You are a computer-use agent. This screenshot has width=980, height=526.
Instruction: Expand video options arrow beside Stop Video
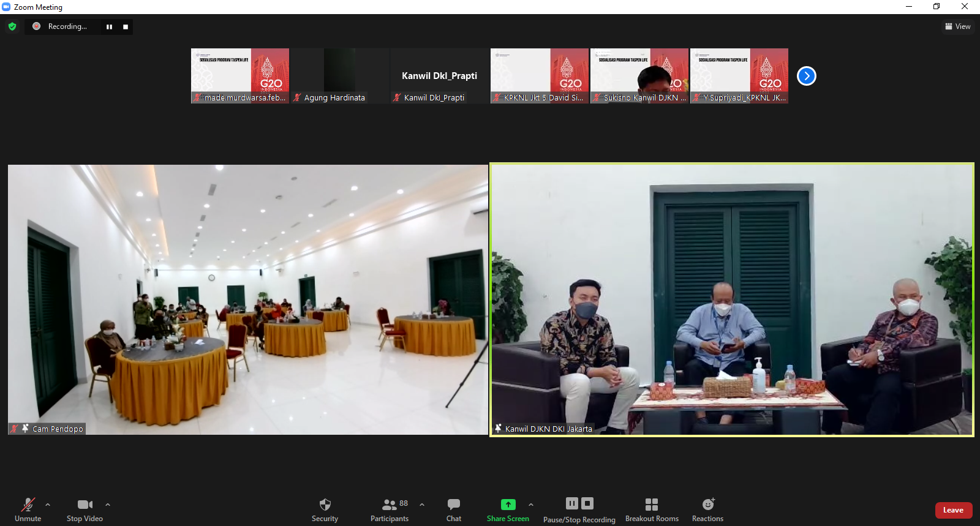[x=108, y=505]
